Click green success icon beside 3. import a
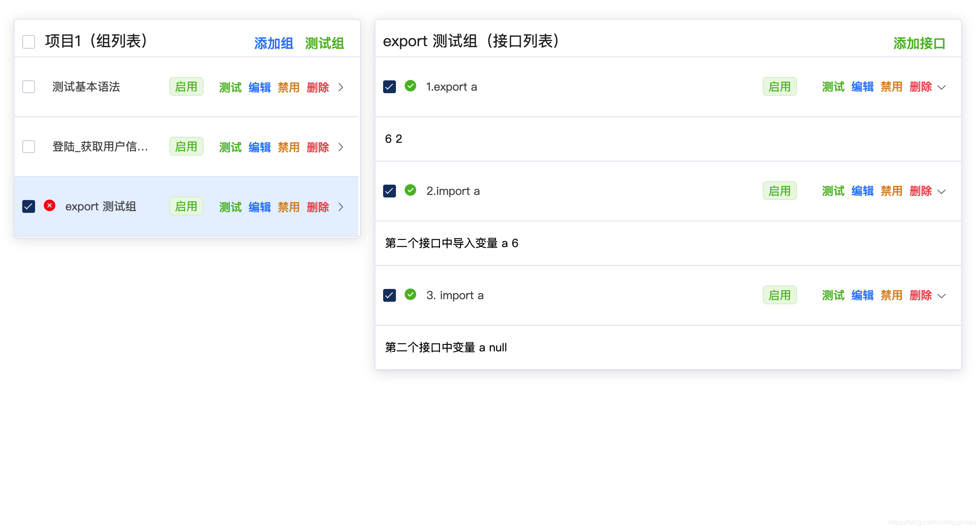The image size is (980, 530). [410, 294]
